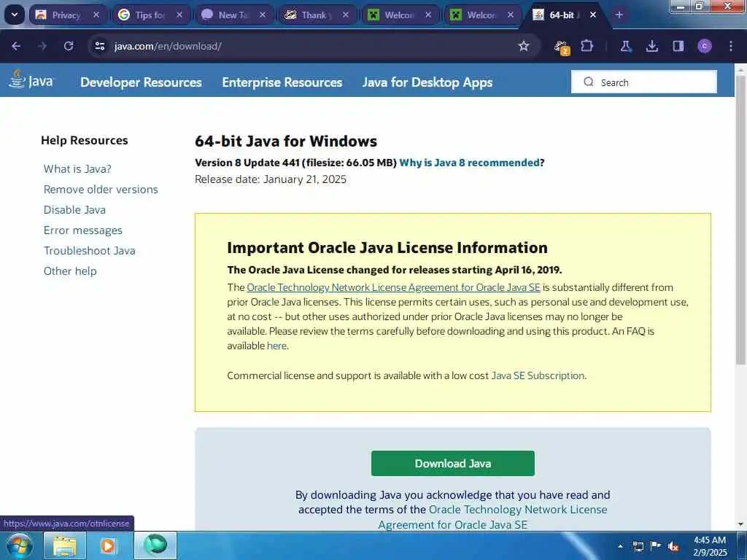Open the extension with badge 2
The image size is (747, 560).
[561, 47]
